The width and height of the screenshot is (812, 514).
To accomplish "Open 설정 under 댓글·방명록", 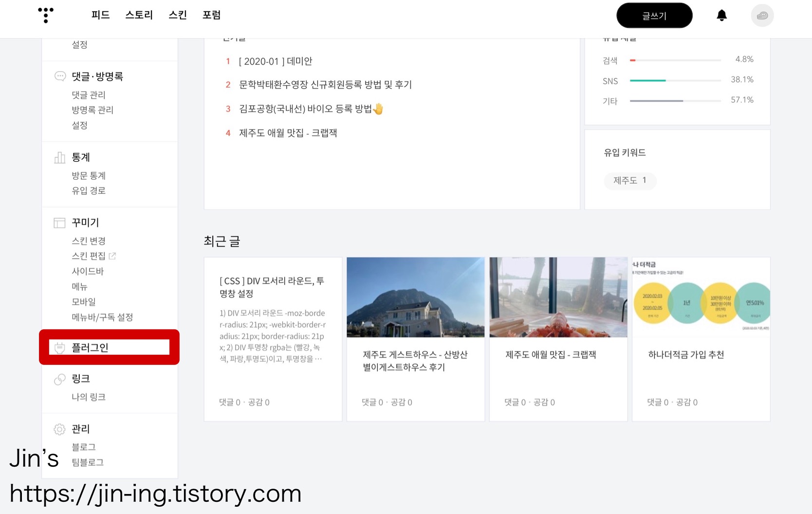I will (80, 125).
